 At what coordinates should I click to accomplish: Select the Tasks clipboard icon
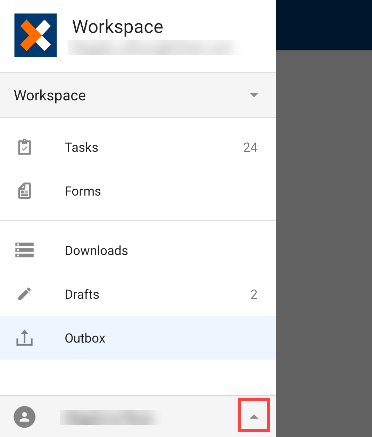pos(24,147)
